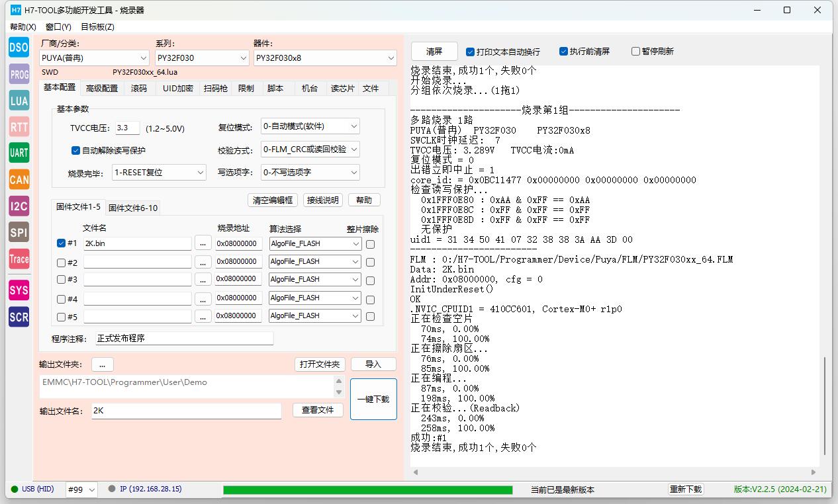Open the 系列 PY32F030 dropdown
This screenshot has width=838, height=504.
[202, 58]
